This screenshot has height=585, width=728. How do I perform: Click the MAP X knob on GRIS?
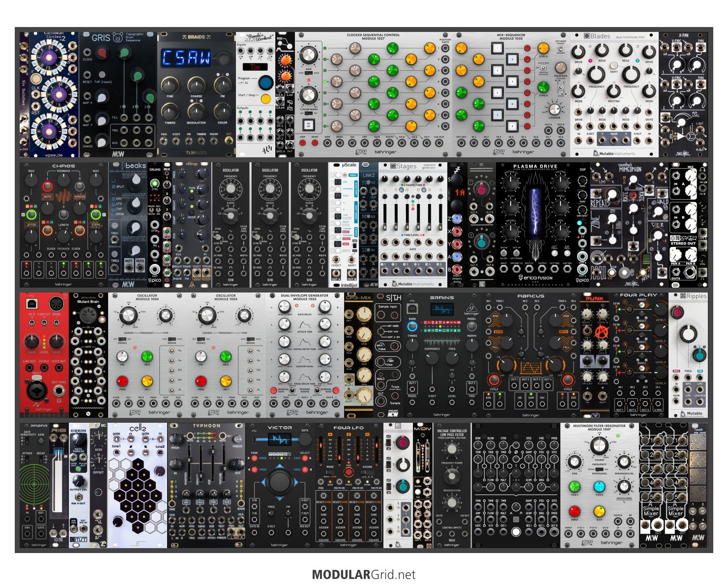(102, 97)
